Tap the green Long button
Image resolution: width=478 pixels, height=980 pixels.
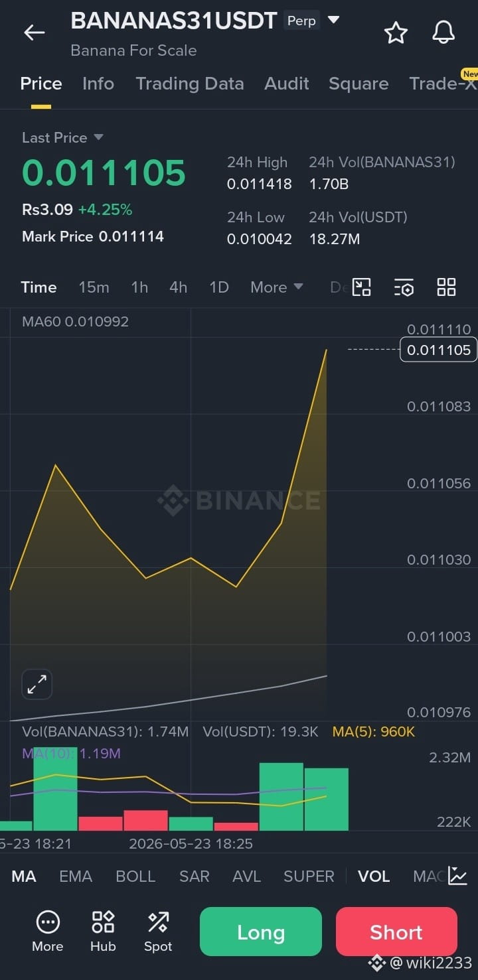pos(261,932)
